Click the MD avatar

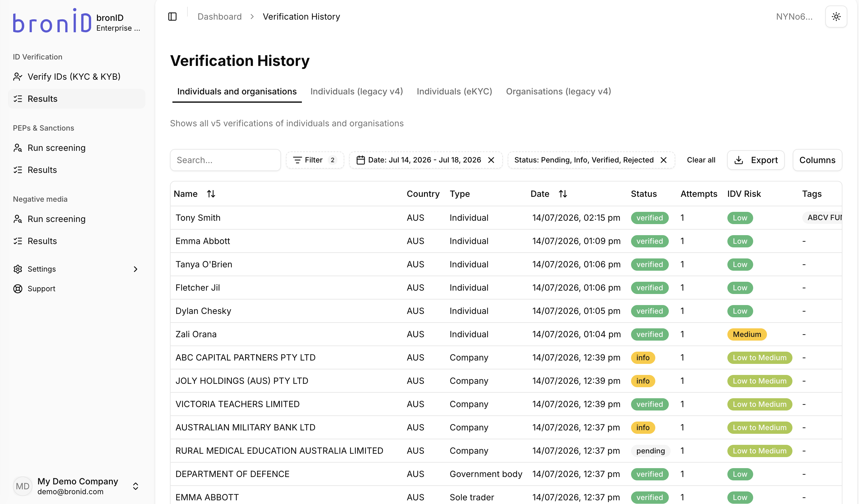coord(22,486)
